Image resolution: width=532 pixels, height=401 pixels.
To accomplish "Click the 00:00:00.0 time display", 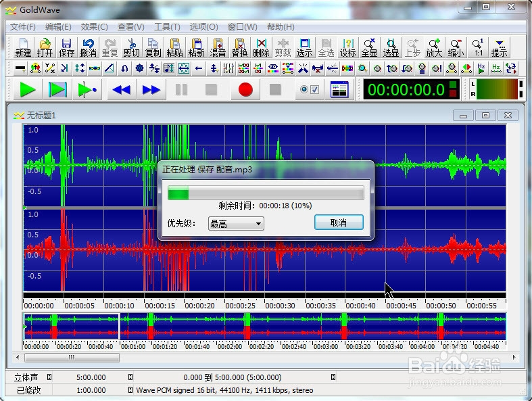I will 411,90.
